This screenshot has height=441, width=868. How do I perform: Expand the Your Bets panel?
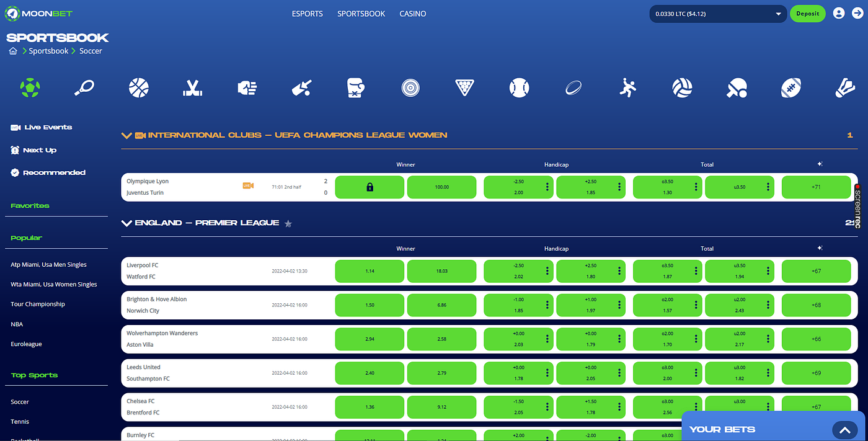(x=844, y=429)
